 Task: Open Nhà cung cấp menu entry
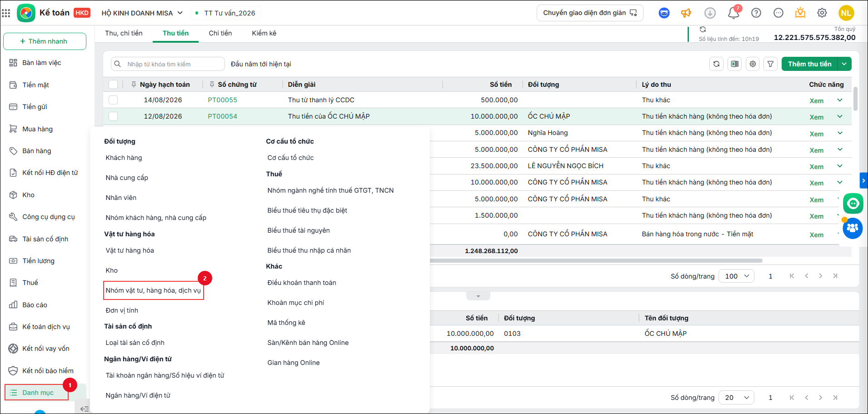pos(127,178)
